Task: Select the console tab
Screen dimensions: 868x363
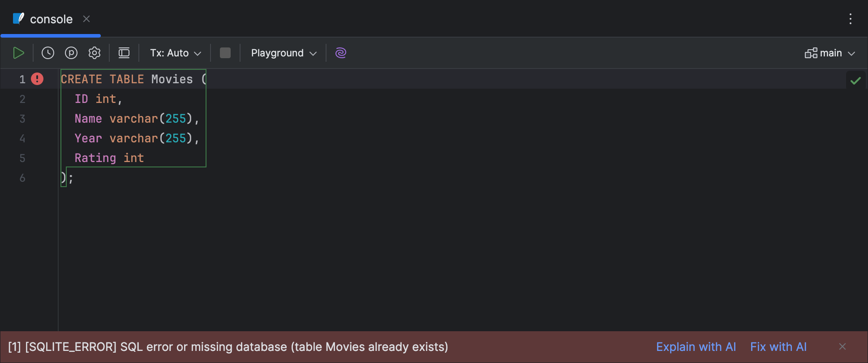Action: [x=51, y=19]
